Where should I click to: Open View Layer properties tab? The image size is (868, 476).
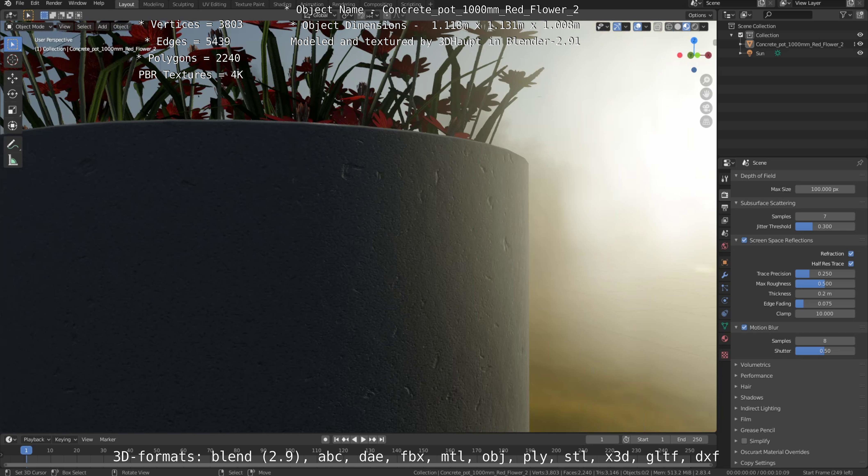724,220
